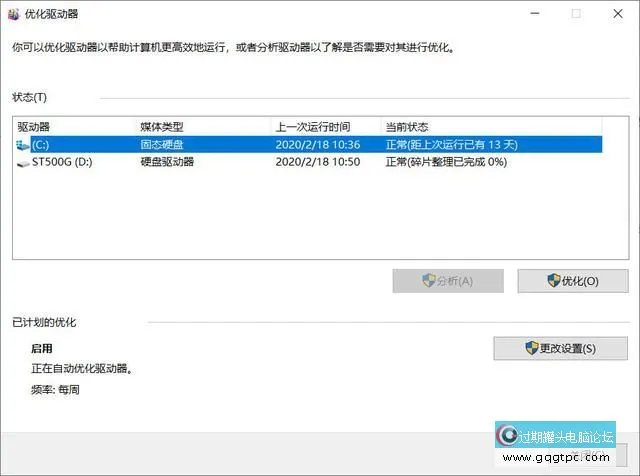640x476 pixels.
Task: Minimize the 优化驱动器 window
Action: [x=535, y=14]
